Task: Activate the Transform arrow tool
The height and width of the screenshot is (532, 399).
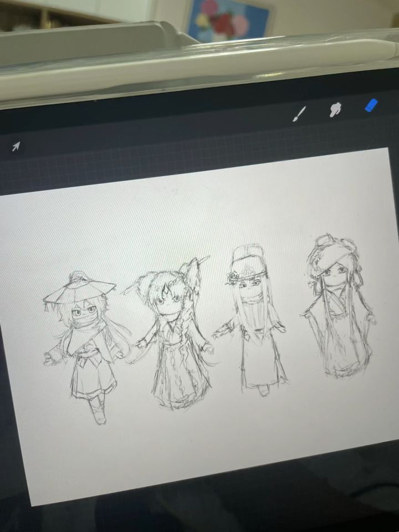Action: tap(16, 146)
